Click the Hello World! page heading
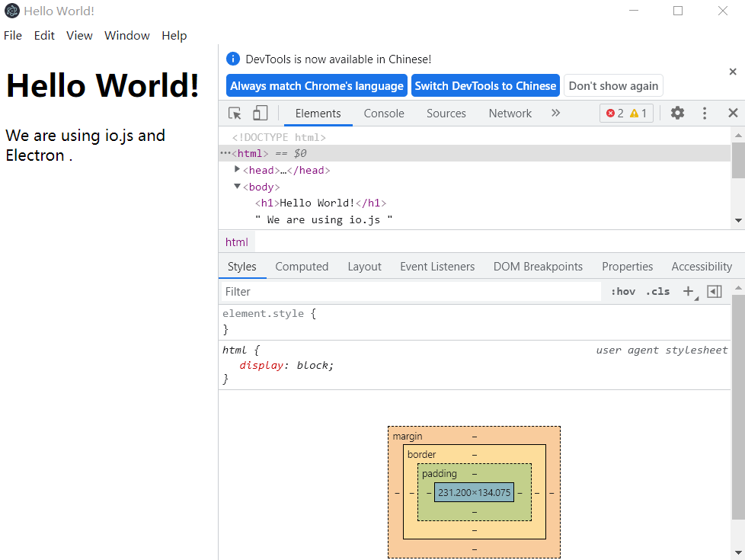Viewport: 745px width, 560px height. (103, 85)
